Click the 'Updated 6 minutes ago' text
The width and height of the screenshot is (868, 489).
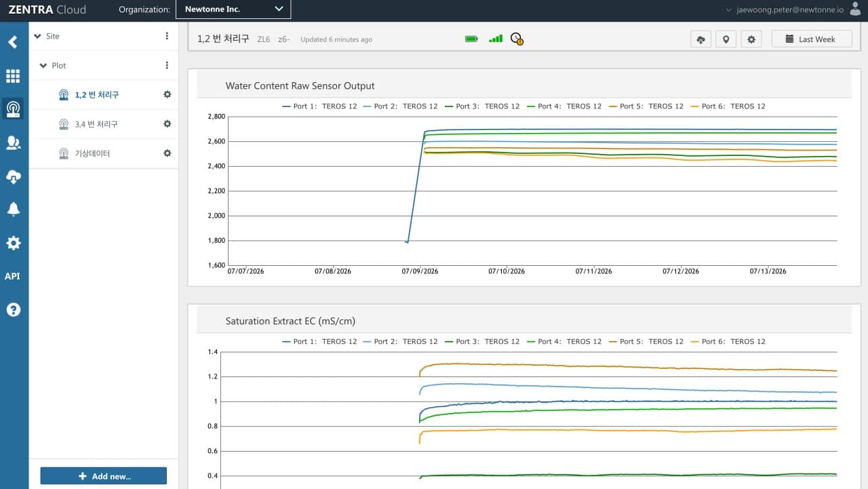[336, 39]
